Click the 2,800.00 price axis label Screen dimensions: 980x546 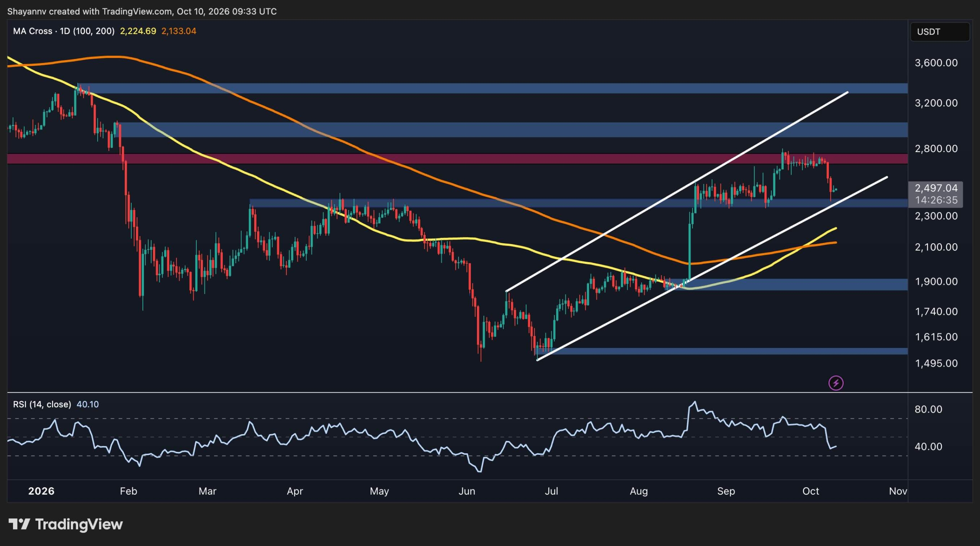tap(936, 149)
